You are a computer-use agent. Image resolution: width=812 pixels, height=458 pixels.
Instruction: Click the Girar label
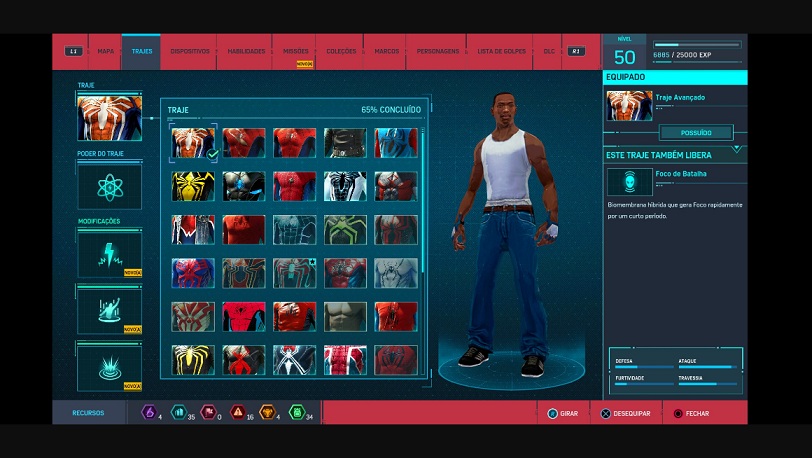point(569,413)
